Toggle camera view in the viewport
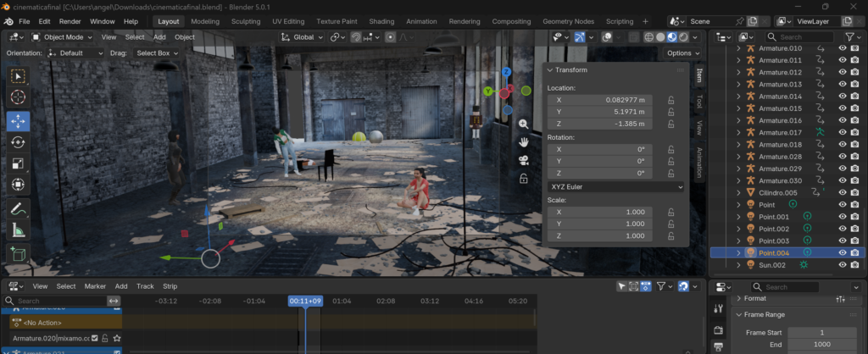The image size is (868, 354). 525,160
